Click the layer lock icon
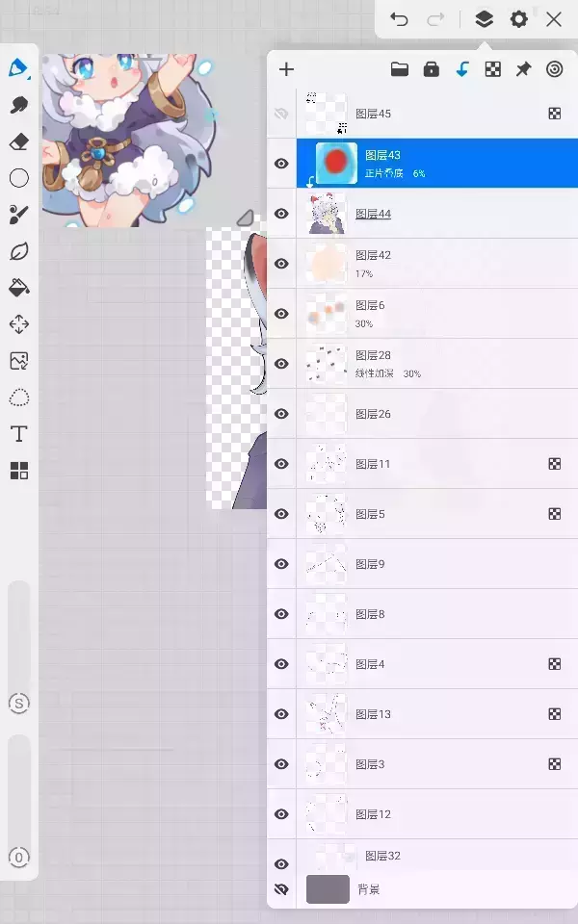Viewport: 578px width, 924px height. (x=432, y=69)
